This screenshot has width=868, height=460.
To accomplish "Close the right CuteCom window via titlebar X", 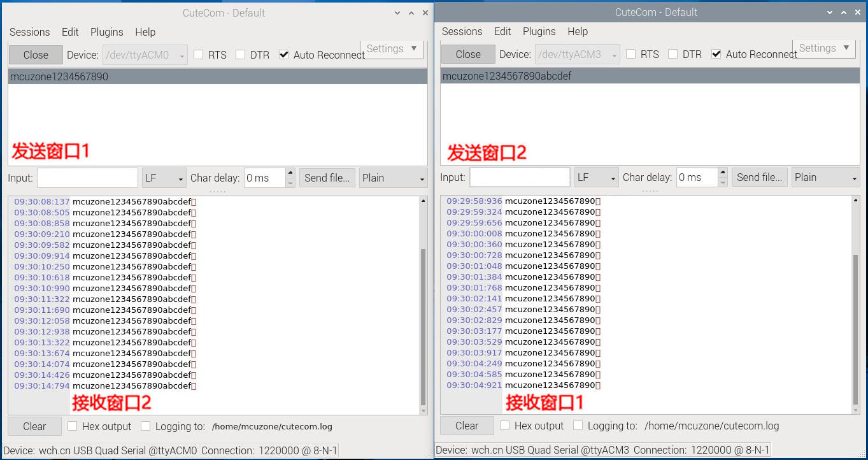I will click(x=858, y=12).
